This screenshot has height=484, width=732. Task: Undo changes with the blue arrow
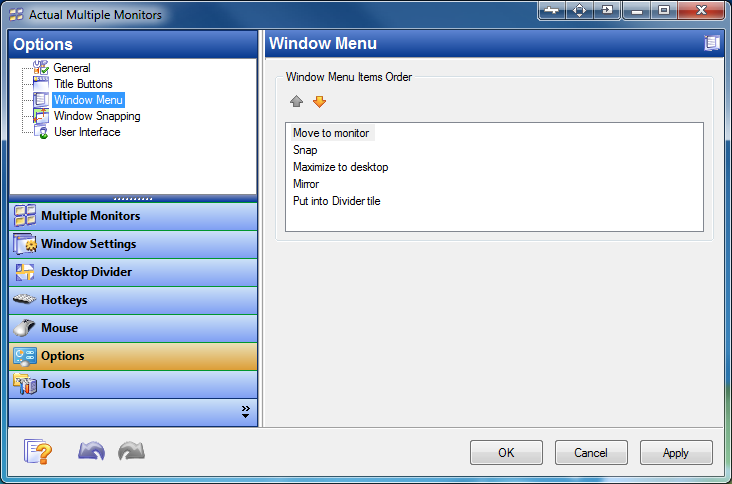(x=92, y=451)
